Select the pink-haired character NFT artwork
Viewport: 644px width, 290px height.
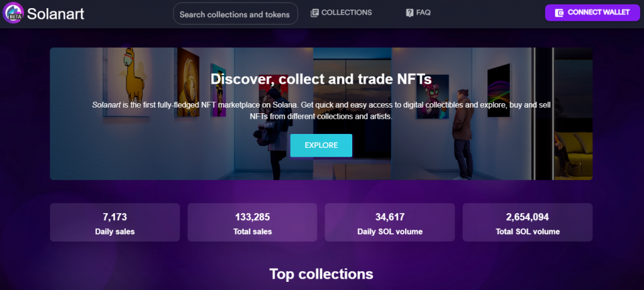point(433,96)
